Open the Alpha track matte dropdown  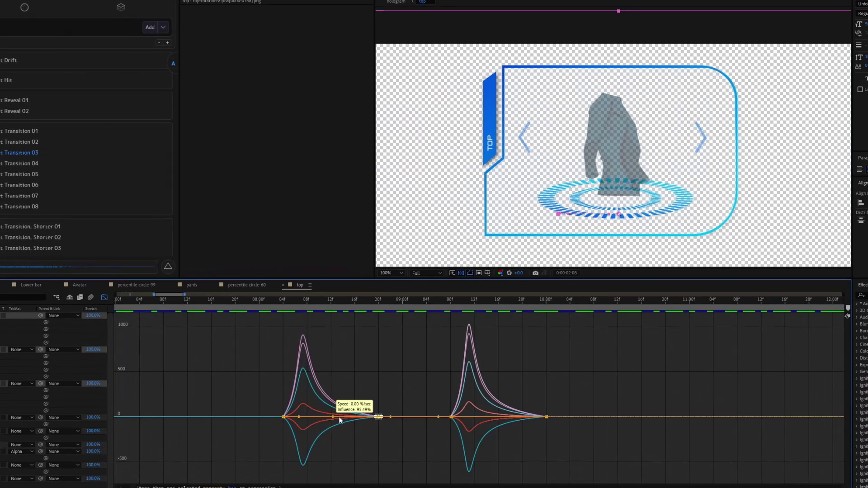[22, 451]
